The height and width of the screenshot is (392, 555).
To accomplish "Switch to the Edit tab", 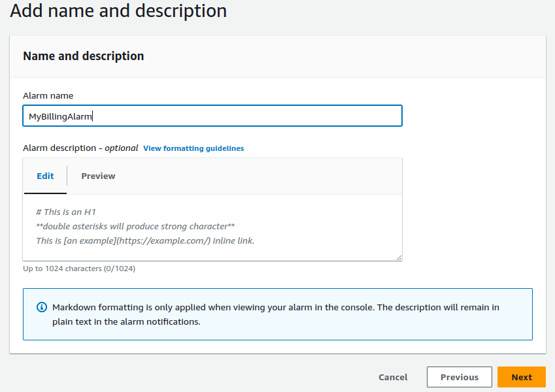I will [45, 176].
